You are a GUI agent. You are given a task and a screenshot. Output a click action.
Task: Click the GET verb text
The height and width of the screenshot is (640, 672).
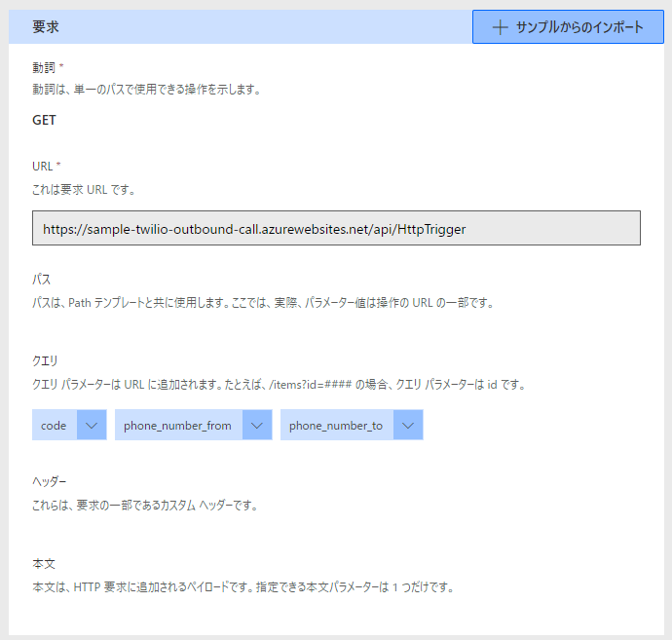click(44, 120)
